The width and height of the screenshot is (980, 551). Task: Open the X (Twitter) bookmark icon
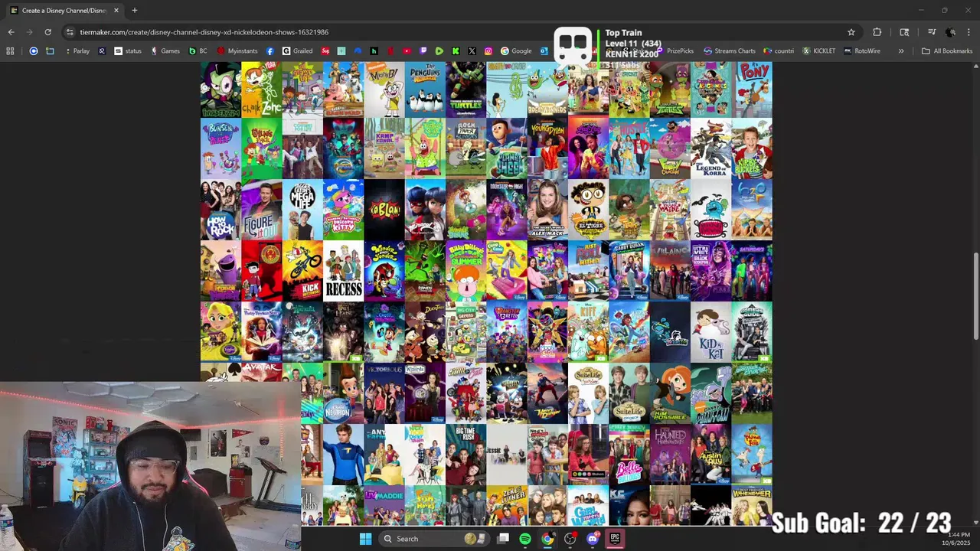472,51
